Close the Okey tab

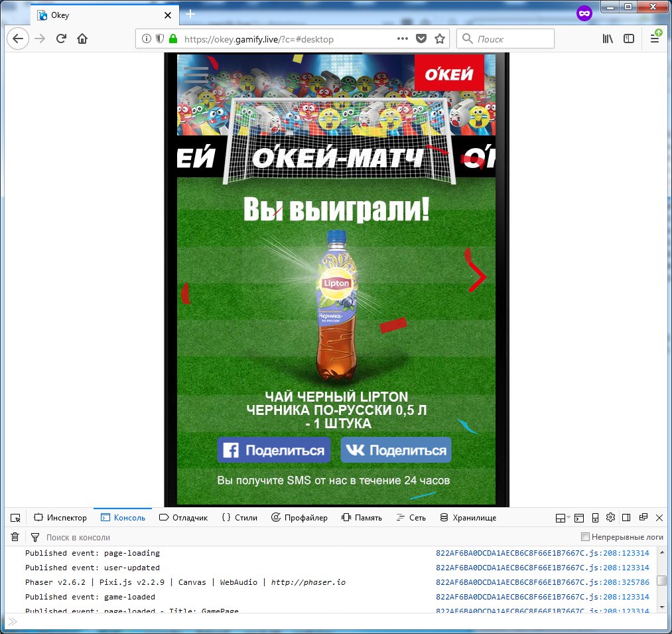168,15
